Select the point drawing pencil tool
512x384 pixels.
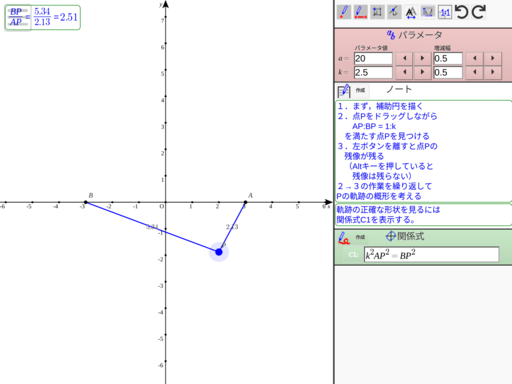(344, 12)
